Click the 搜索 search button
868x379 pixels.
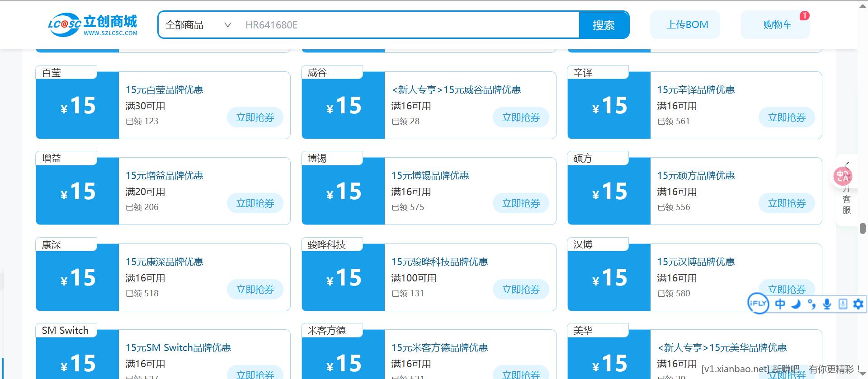click(x=604, y=25)
